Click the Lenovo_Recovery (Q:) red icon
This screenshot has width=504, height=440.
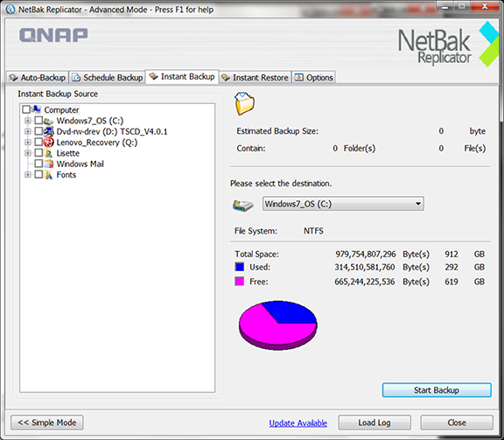tap(48, 142)
